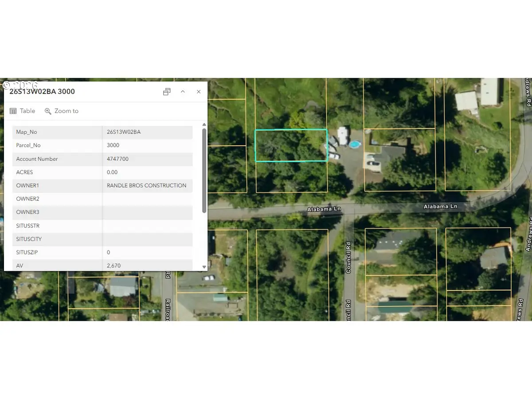The width and height of the screenshot is (532, 399).
Task: Collapse the parcel popup with the chevron
Action: 183,92
